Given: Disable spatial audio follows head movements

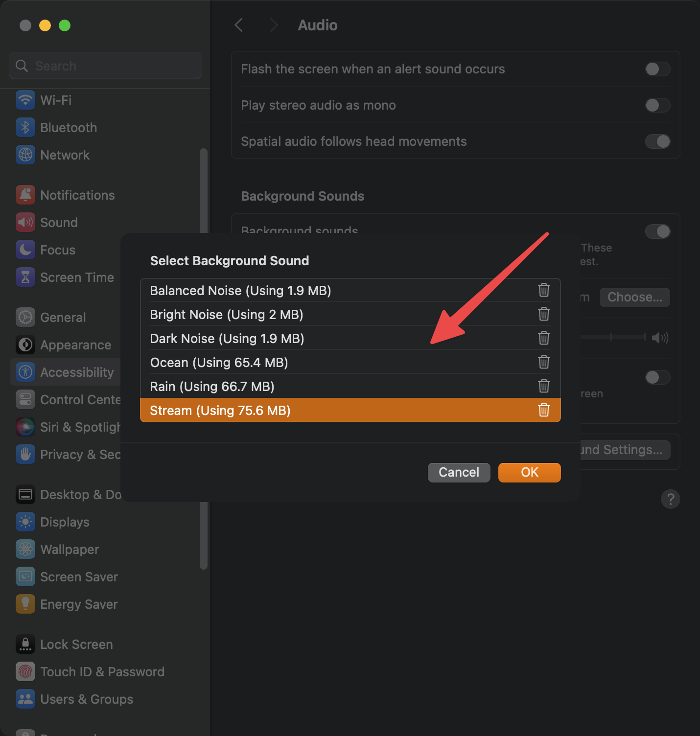Looking at the screenshot, I should pyautogui.click(x=657, y=141).
